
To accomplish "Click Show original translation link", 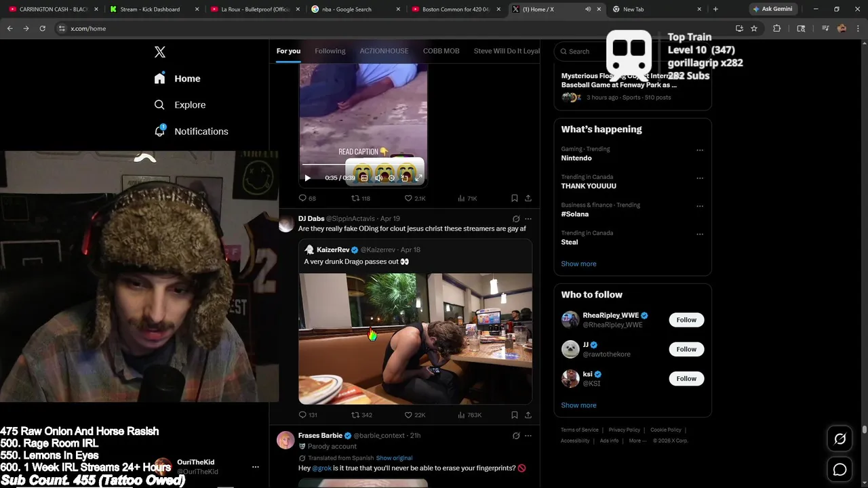I will [x=394, y=458].
